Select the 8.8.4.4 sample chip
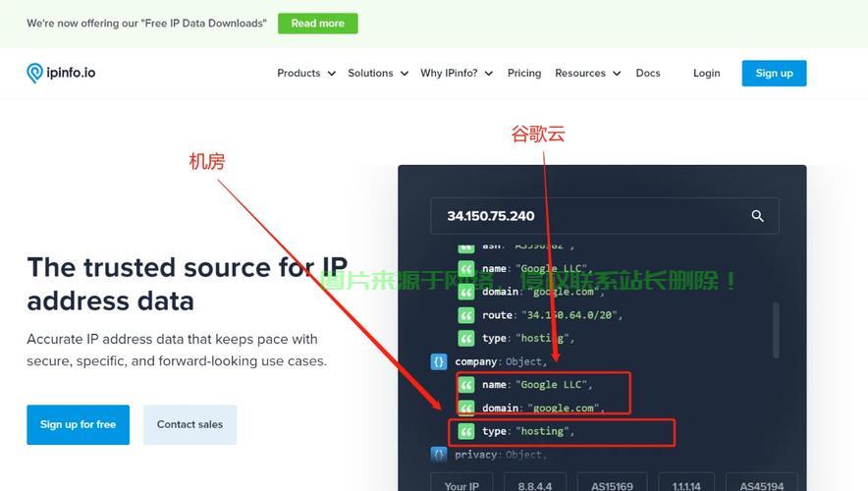868x491 pixels. (x=535, y=483)
